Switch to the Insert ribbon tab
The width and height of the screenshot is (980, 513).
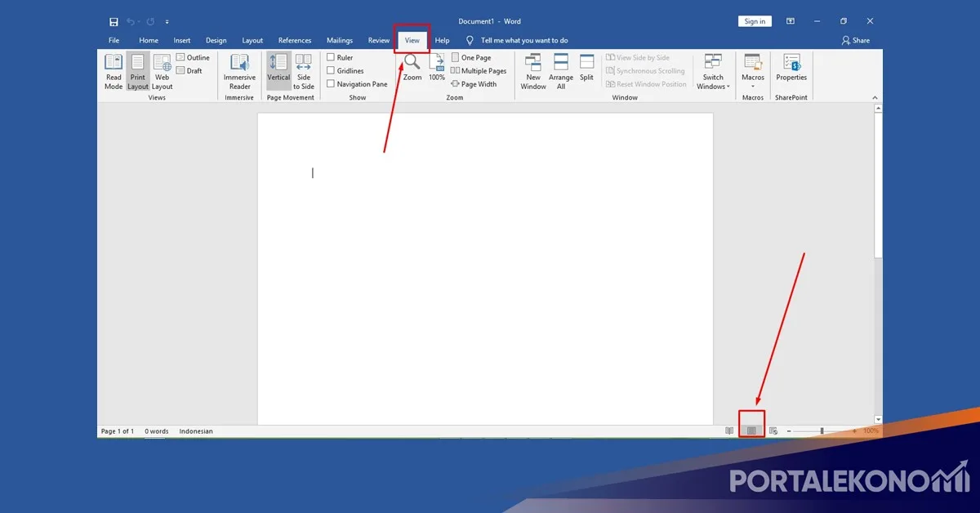click(181, 40)
